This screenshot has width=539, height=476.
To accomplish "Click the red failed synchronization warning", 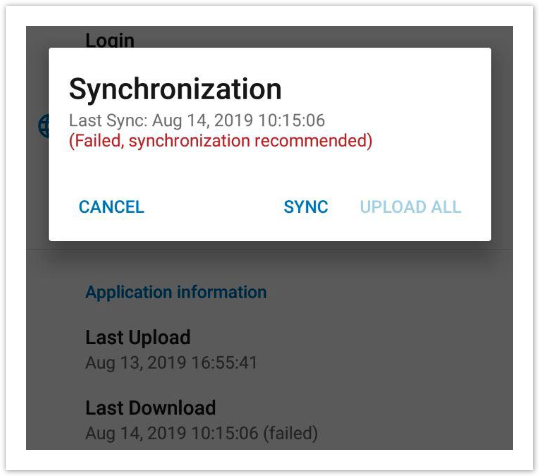I will coord(221,141).
